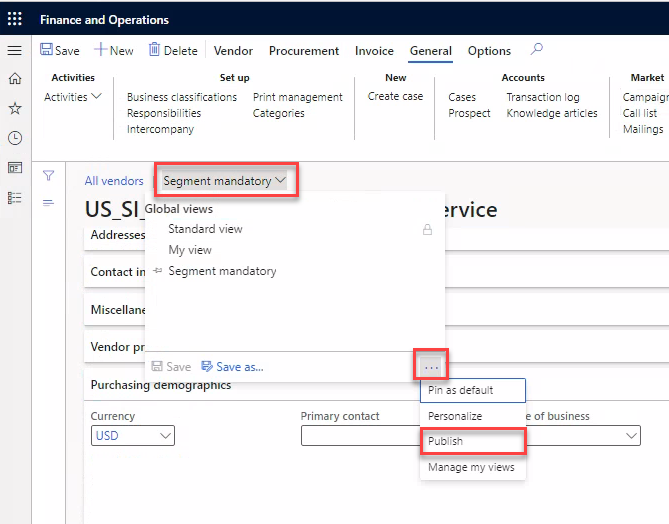The height and width of the screenshot is (524, 669).
Task: Expand the Activities dropdown
Action: point(73,97)
